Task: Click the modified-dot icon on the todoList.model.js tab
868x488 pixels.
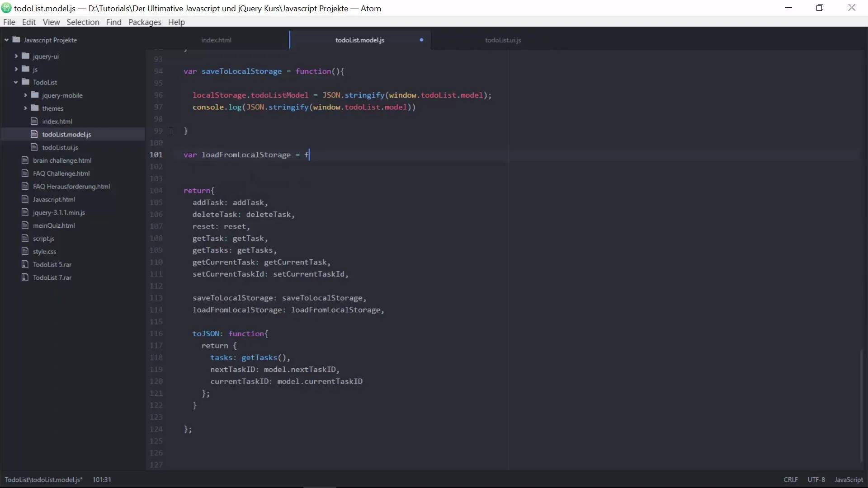Action: 421,40
